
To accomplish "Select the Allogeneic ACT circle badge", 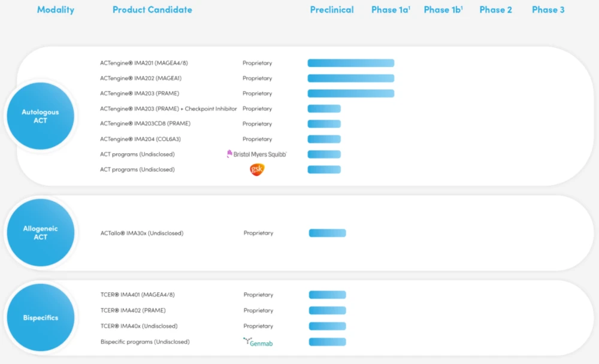I will (40, 233).
